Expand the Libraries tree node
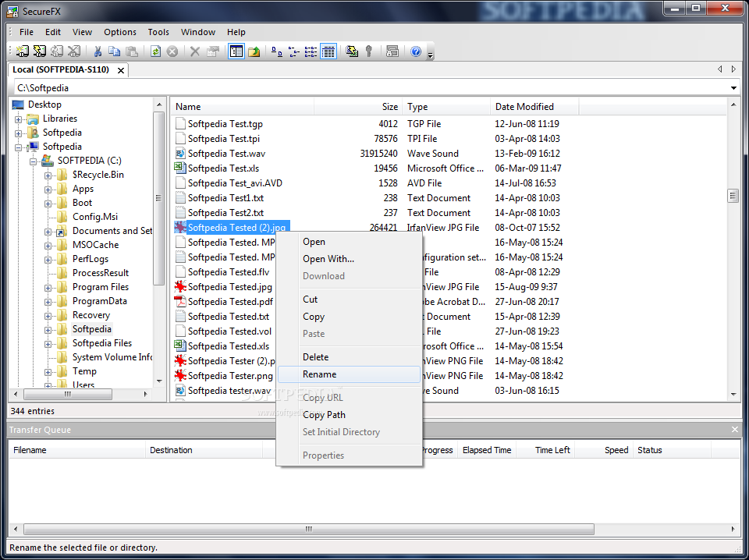The image size is (749, 560). (x=19, y=119)
